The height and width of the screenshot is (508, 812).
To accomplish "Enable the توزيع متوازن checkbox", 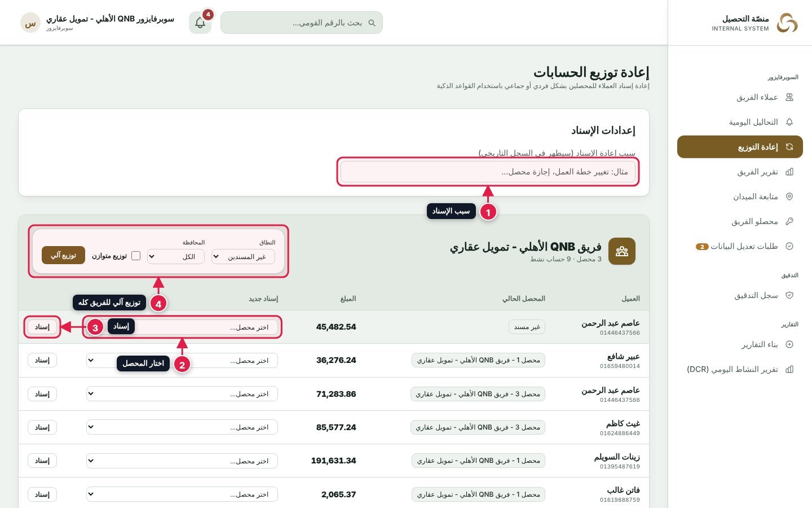I will [136, 256].
